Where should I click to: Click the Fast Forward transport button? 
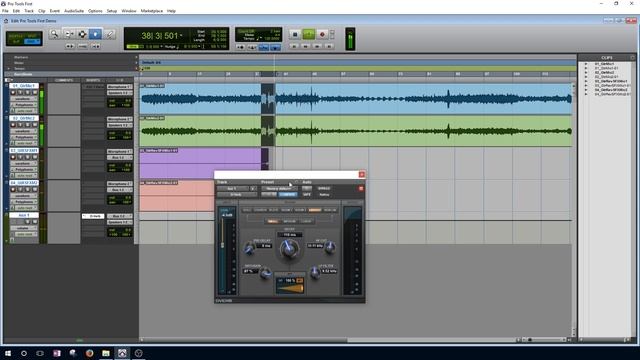pyautogui.click(x=317, y=47)
